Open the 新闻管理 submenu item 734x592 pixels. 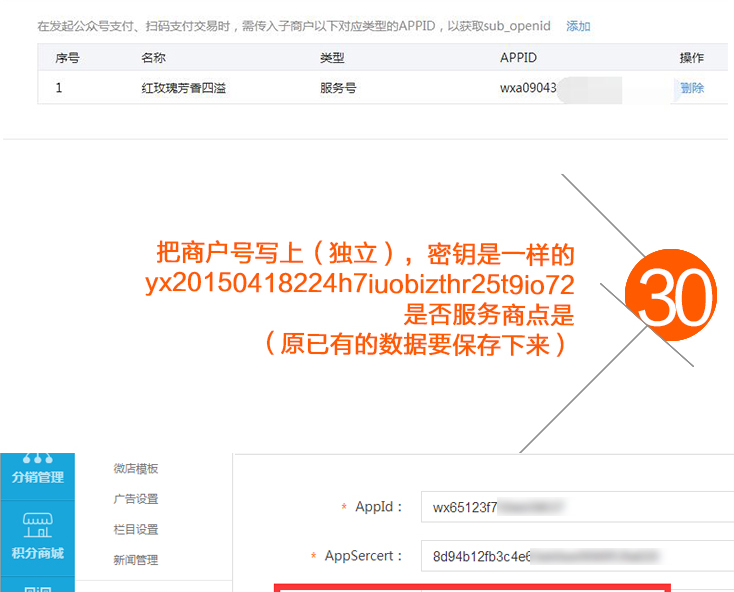136,560
